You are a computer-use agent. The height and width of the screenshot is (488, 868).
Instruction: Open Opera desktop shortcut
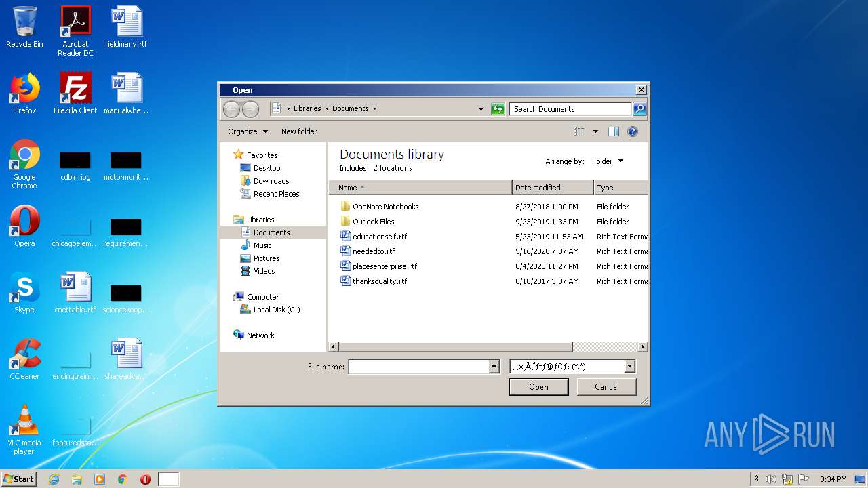pos(24,226)
